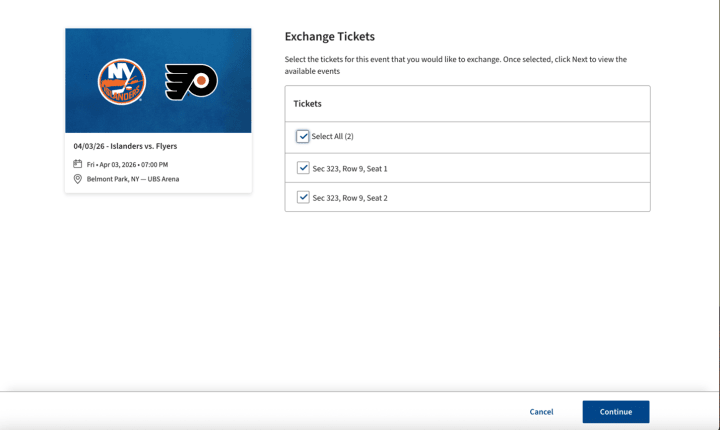Click the exchange instructions paragraph
The height and width of the screenshot is (430, 720).
[x=455, y=65]
